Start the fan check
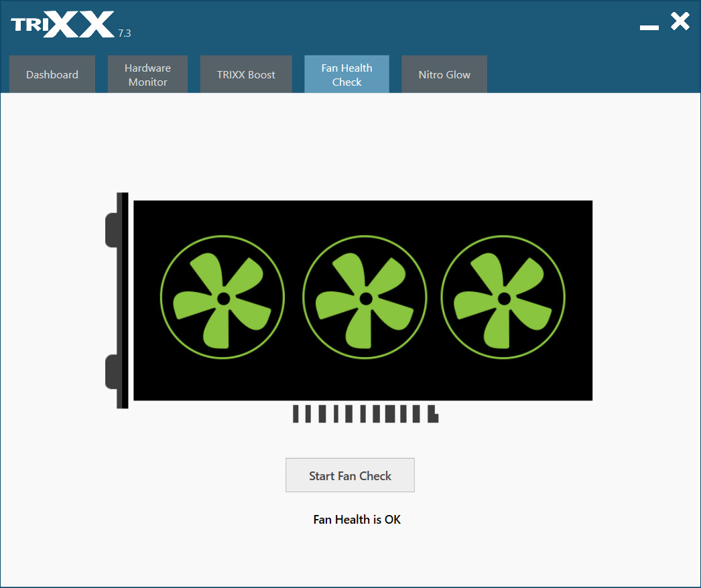The image size is (701, 588). (x=350, y=475)
